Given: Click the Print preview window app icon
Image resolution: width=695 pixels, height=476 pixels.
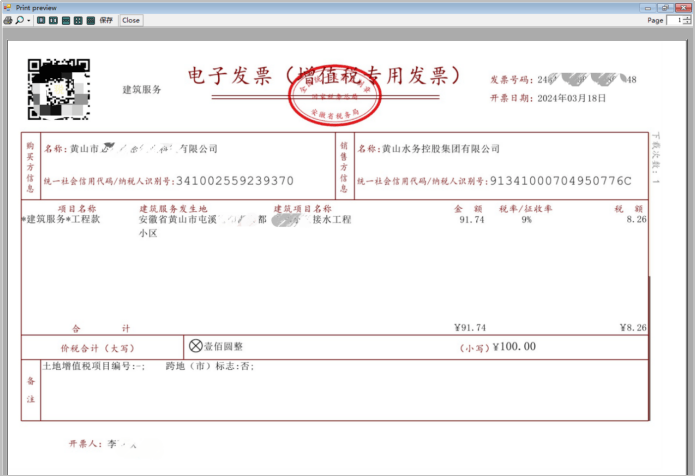Looking at the screenshot, I should 7,6.
